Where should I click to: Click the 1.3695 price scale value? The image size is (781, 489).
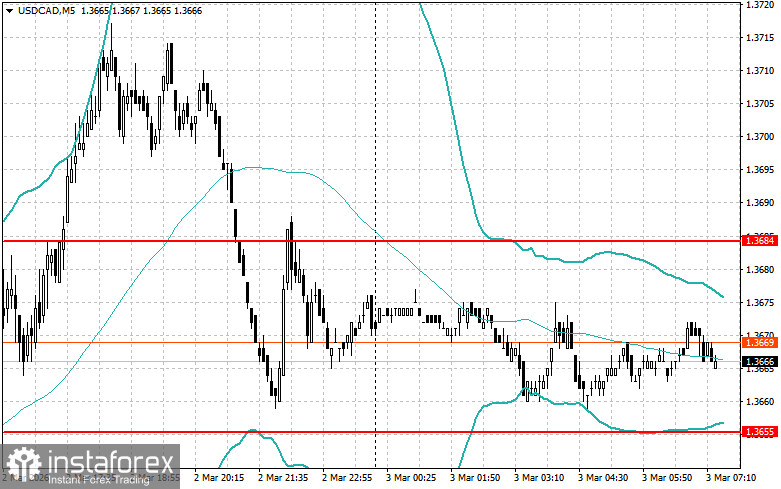[760, 170]
